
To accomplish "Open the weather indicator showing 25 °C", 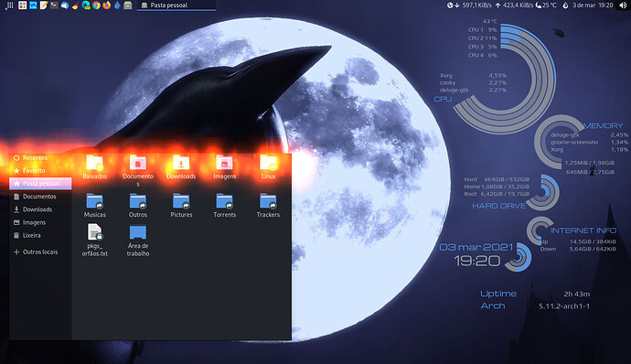I will [x=546, y=5].
